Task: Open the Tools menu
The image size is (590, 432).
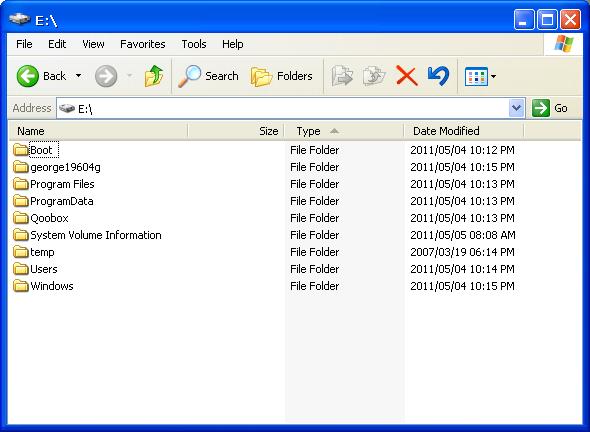Action: (x=194, y=44)
